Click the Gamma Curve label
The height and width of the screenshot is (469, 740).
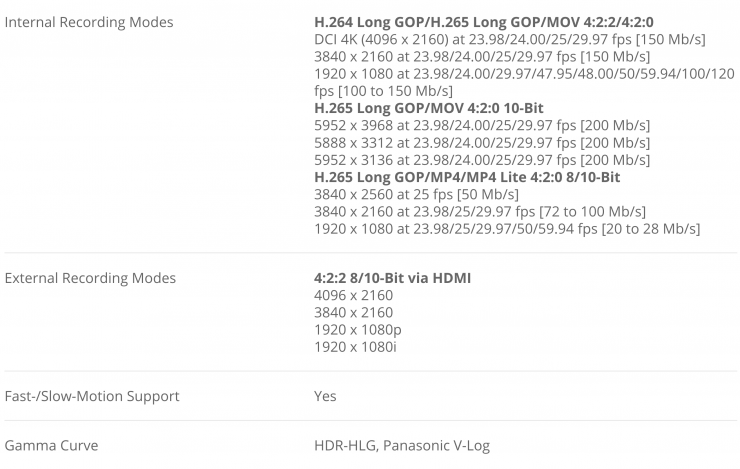(x=51, y=446)
